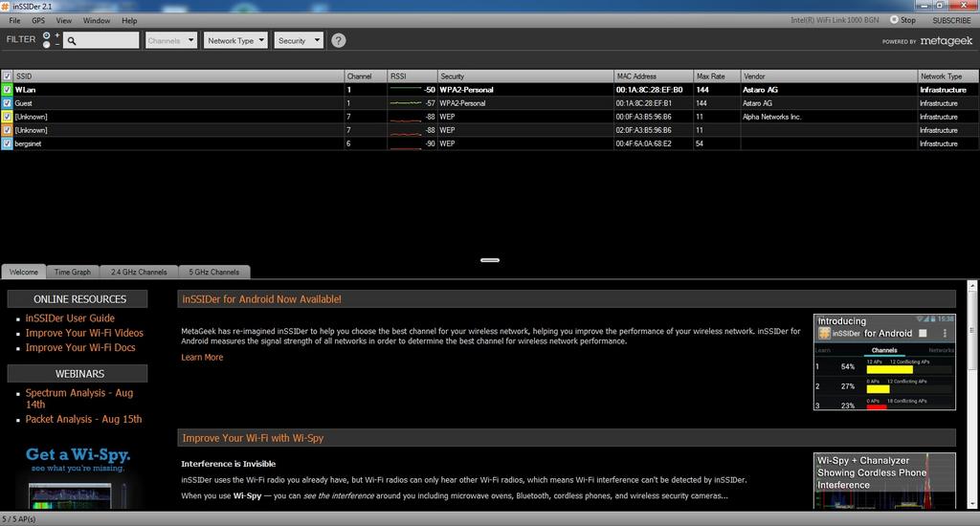Open the Security filter dropdown
980x526 pixels.
click(x=299, y=40)
